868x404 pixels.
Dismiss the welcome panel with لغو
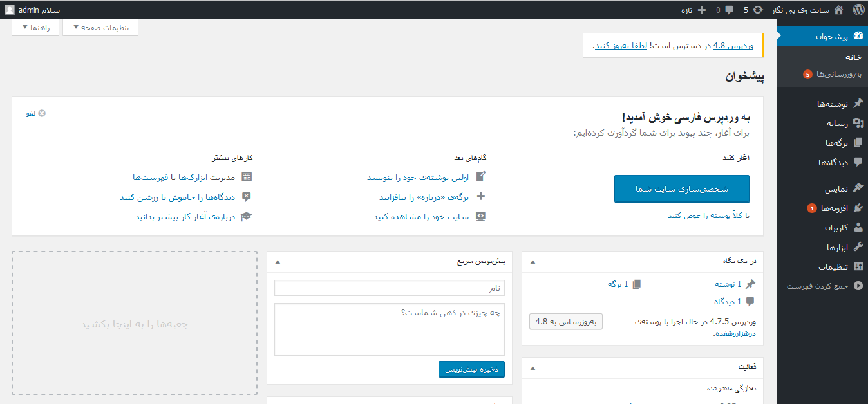pos(36,113)
